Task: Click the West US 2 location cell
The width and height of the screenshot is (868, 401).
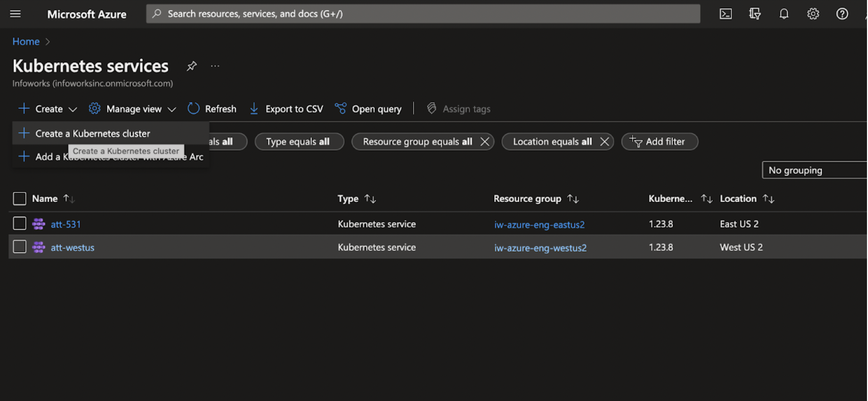Action: pyautogui.click(x=741, y=247)
